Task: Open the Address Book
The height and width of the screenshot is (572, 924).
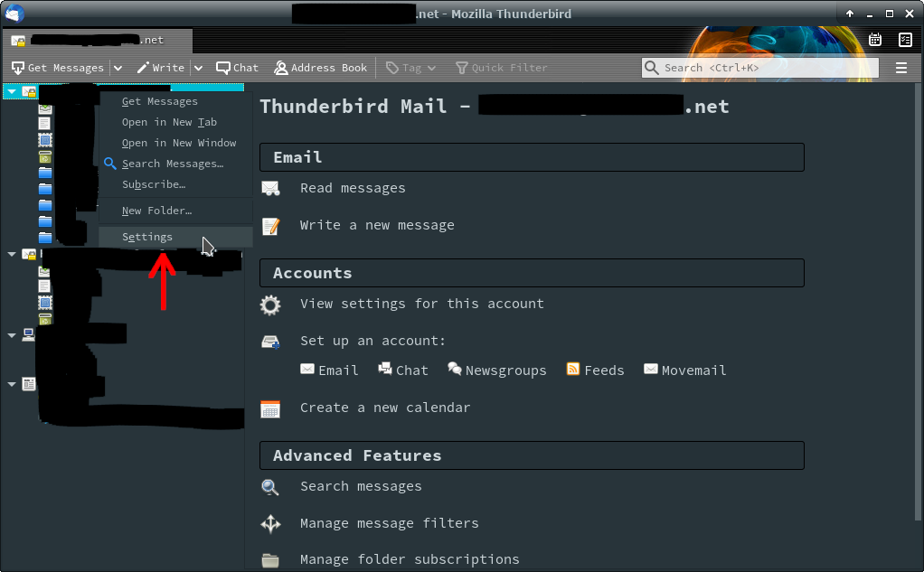Action: click(321, 68)
